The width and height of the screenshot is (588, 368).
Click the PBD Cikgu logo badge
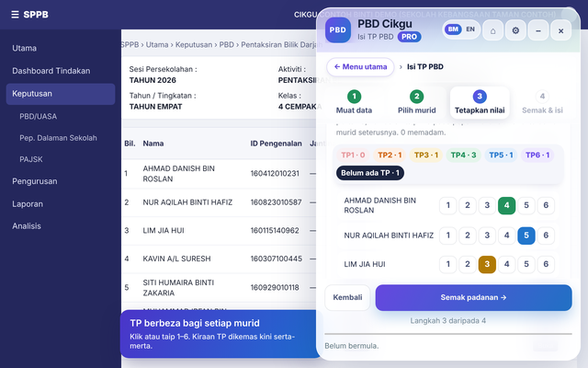338,30
